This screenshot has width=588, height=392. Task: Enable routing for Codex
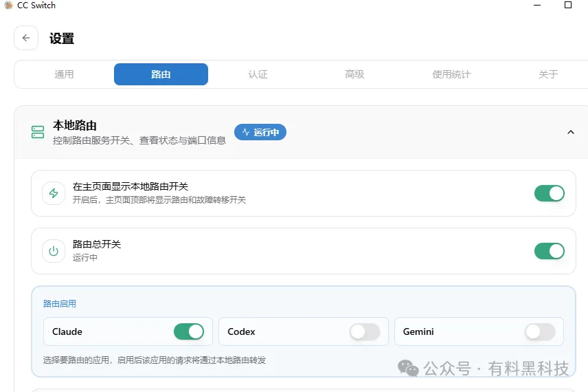(365, 331)
